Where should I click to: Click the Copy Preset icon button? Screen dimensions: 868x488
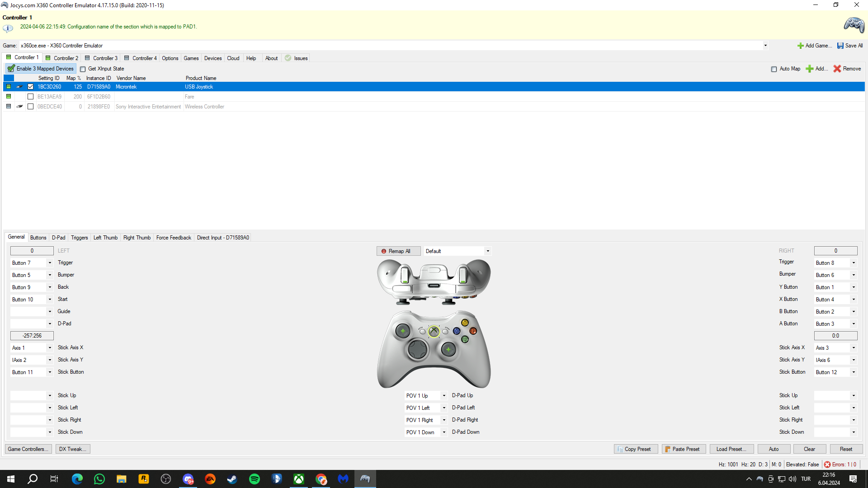620,449
